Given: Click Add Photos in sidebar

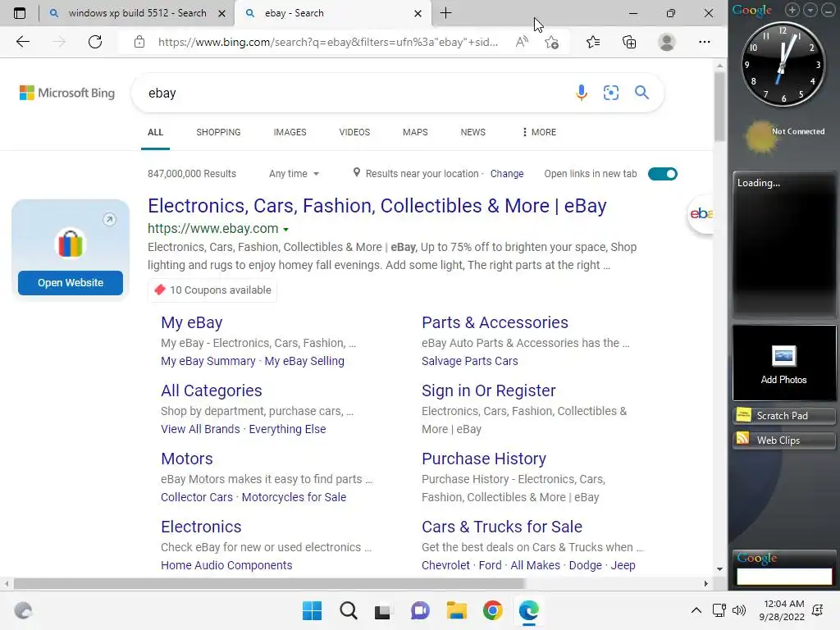Looking at the screenshot, I should coord(783,365).
